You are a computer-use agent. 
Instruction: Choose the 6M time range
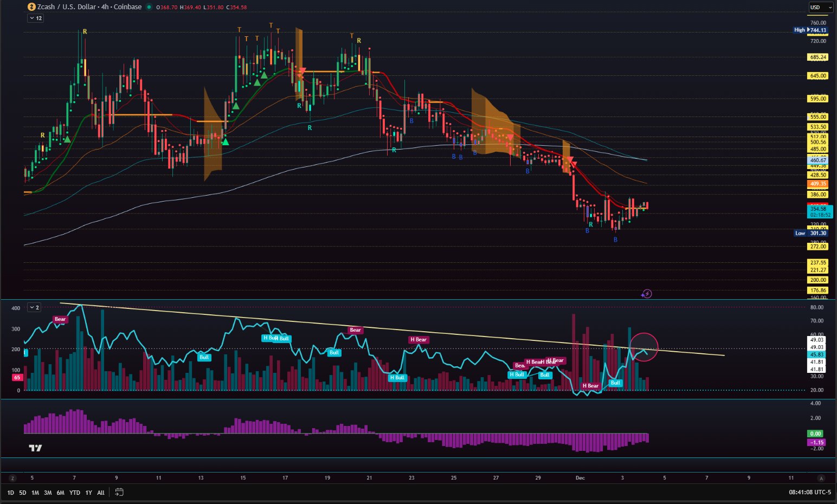click(x=60, y=493)
